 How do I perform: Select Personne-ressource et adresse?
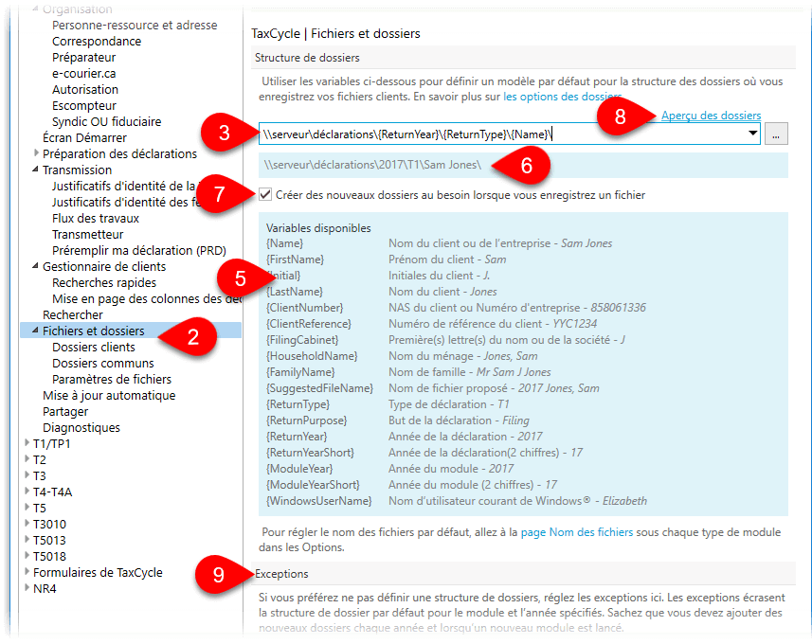click(x=135, y=25)
